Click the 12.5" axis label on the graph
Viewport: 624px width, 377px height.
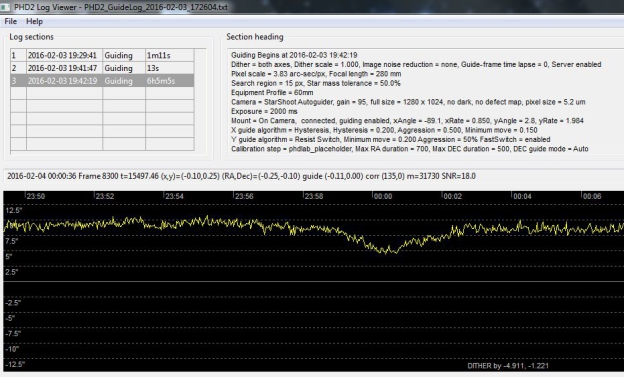14,210
